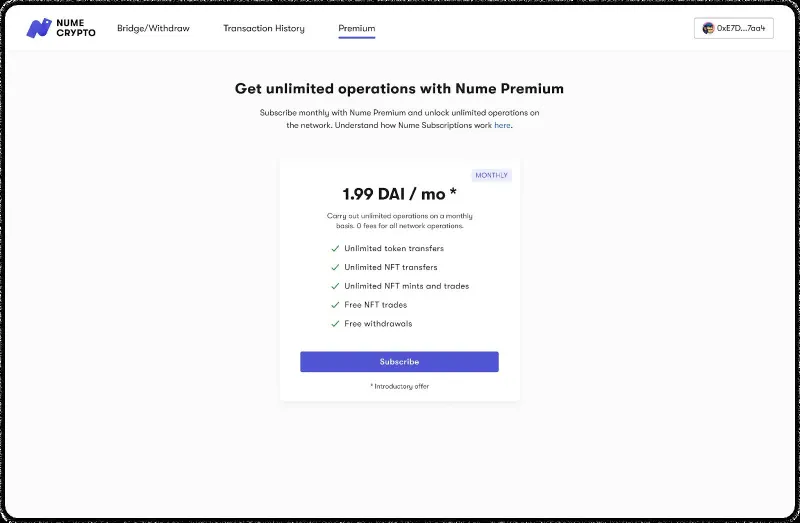Click checkmark beside Unlimited NFT mints and trades
Viewport: 800px width, 523px height.
(x=335, y=286)
